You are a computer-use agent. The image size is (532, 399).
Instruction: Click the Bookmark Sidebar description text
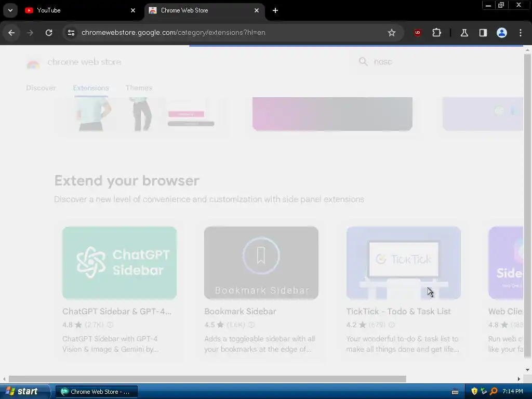pos(260,344)
